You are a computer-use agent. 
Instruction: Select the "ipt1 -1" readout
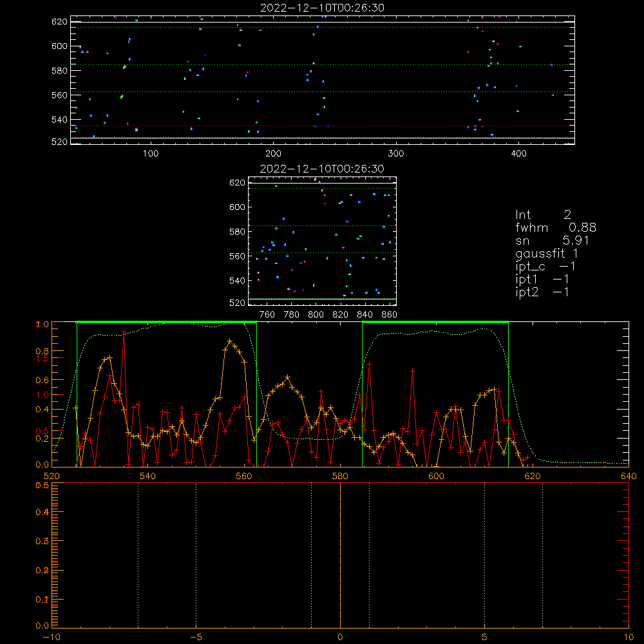click(x=542, y=279)
